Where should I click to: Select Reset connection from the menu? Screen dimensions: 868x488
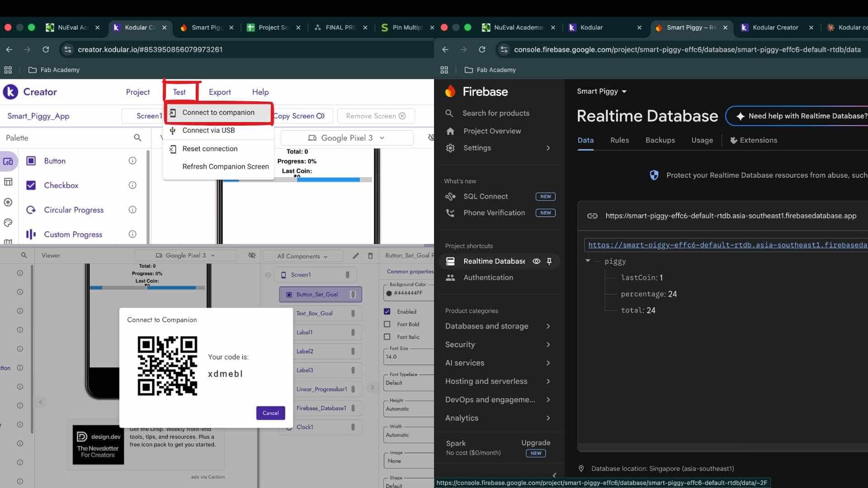coord(218,149)
